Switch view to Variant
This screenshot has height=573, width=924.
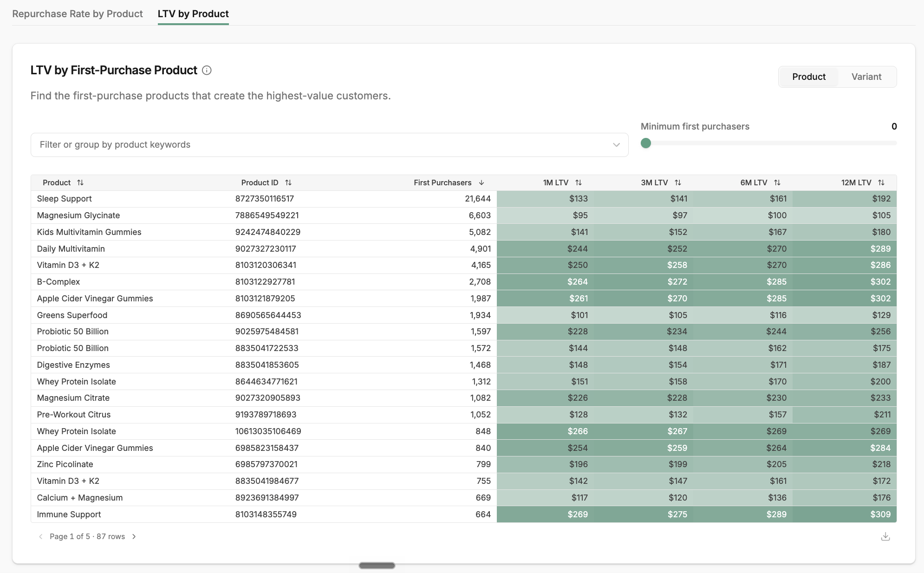866,77
